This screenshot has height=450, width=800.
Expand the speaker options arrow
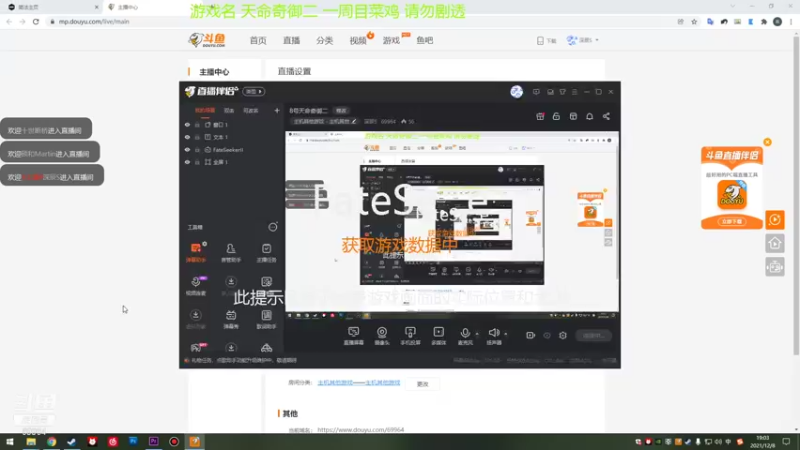click(506, 334)
